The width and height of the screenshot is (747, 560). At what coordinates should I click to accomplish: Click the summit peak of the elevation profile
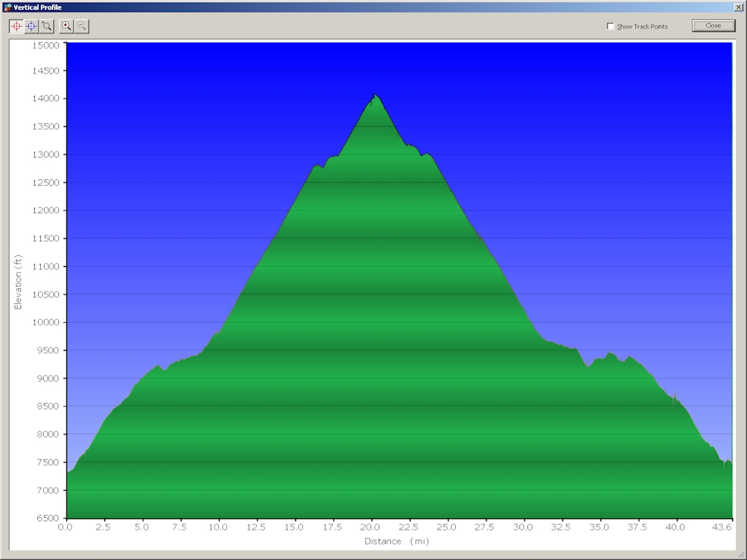[x=375, y=95]
